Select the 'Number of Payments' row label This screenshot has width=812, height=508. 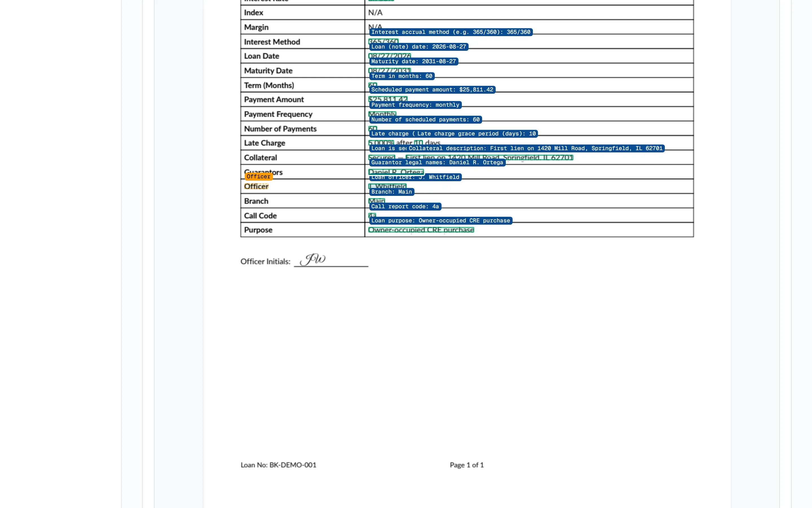coord(281,129)
